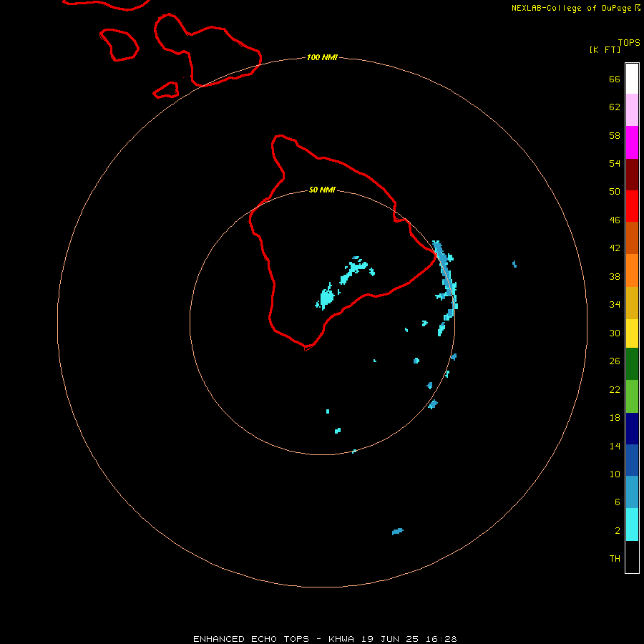Screen dimensions: 644x644
Task: Click the '54' legend value
Action: (615, 163)
